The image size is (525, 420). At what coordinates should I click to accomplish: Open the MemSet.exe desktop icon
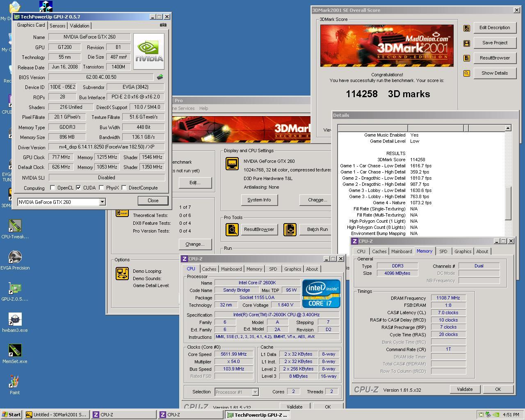[15, 354]
